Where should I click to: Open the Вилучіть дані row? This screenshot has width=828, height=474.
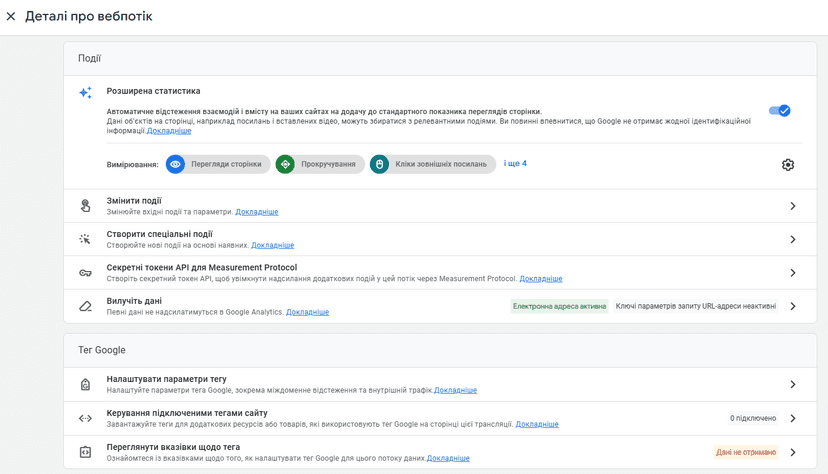point(440,306)
